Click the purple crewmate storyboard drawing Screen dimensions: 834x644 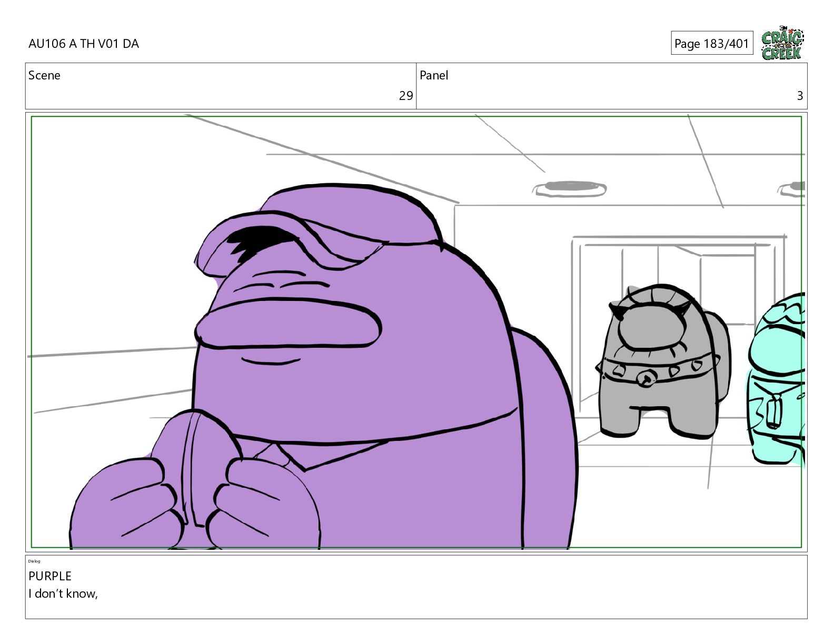pos(324,367)
